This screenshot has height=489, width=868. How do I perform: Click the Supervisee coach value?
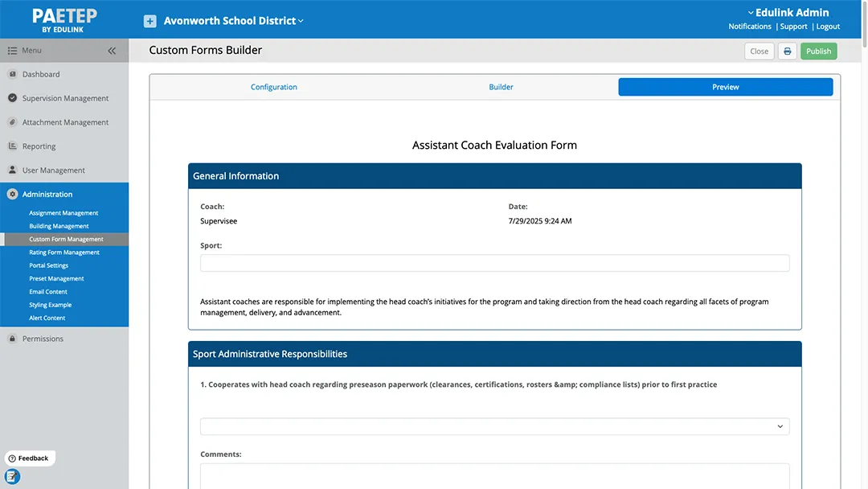[219, 221]
